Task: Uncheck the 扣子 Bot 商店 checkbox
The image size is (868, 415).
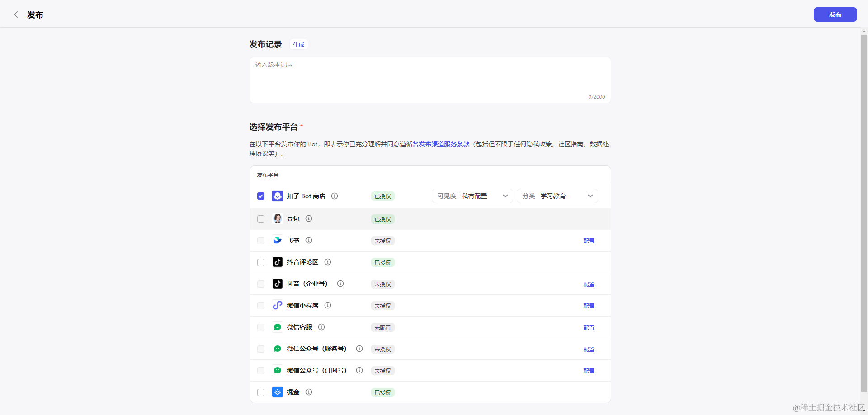Action: pyautogui.click(x=261, y=196)
